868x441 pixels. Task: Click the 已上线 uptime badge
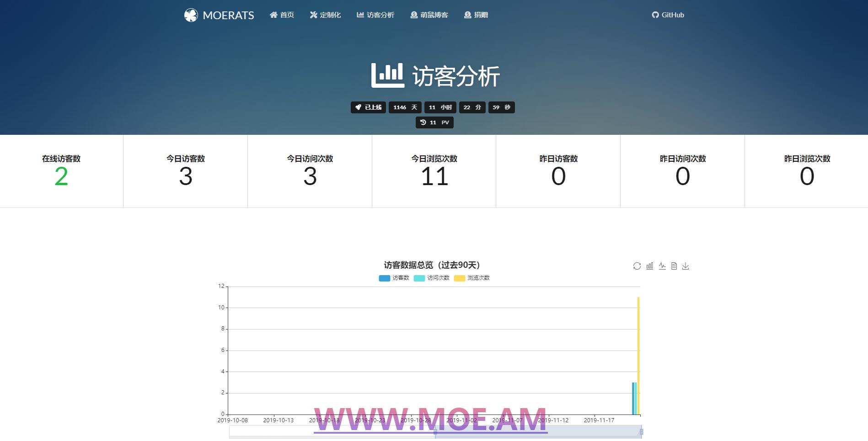368,107
